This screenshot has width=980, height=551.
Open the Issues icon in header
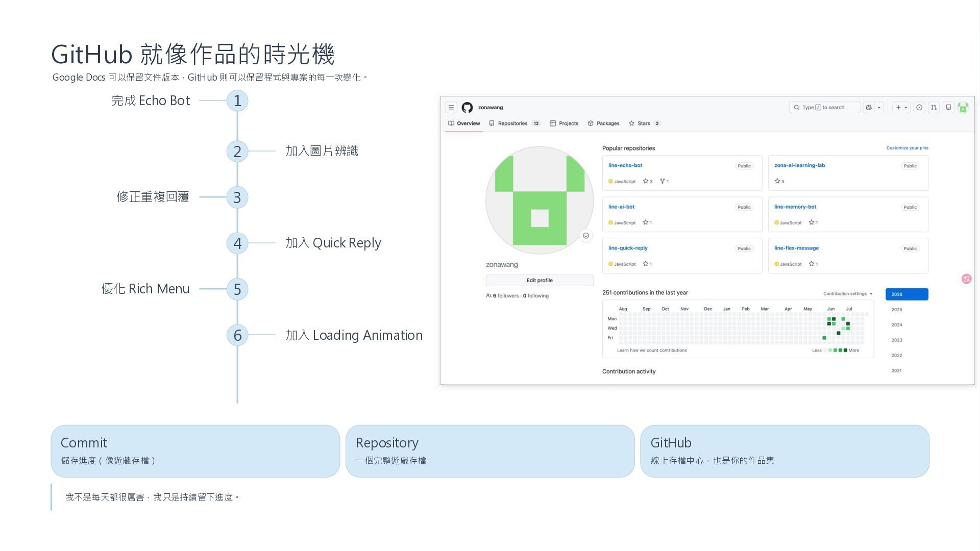point(919,108)
